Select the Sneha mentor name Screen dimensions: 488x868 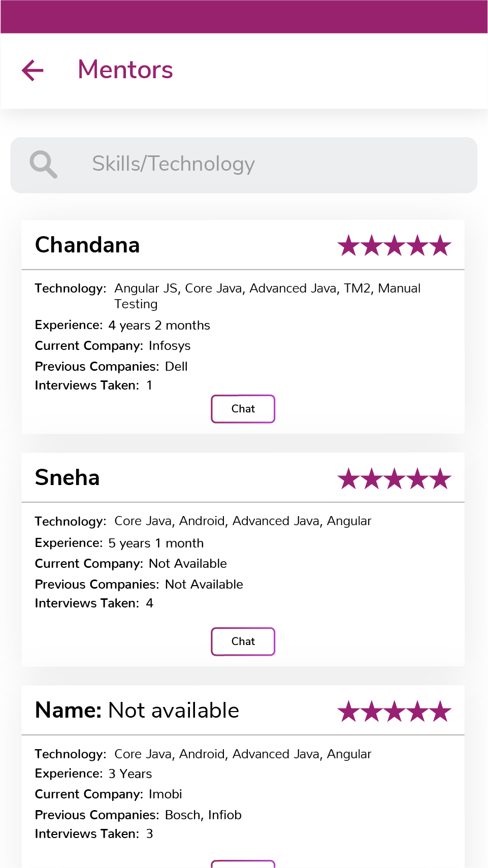(67, 478)
